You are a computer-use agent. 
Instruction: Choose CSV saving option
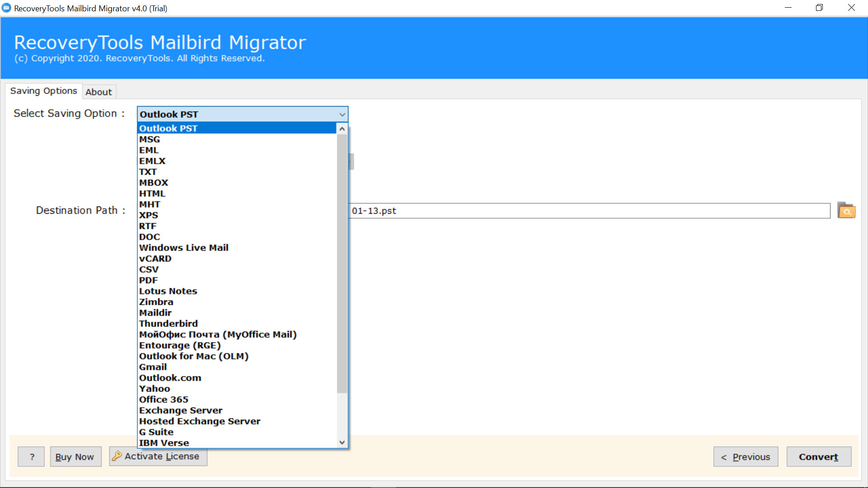(x=237, y=269)
